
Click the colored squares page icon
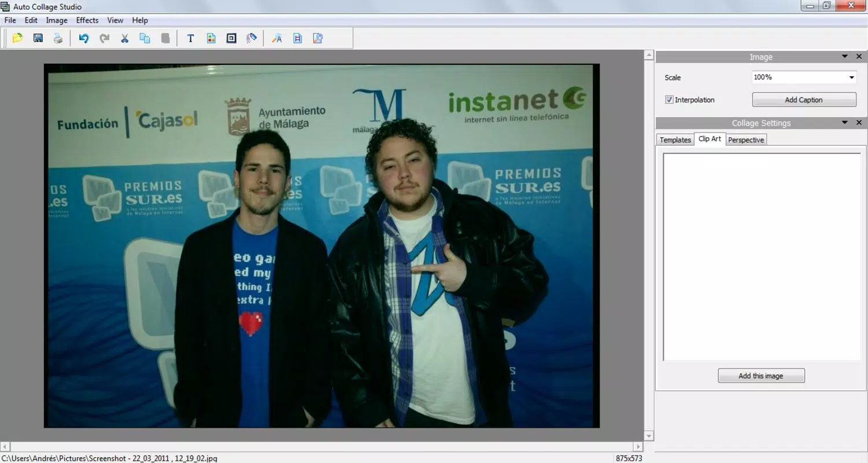click(211, 38)
